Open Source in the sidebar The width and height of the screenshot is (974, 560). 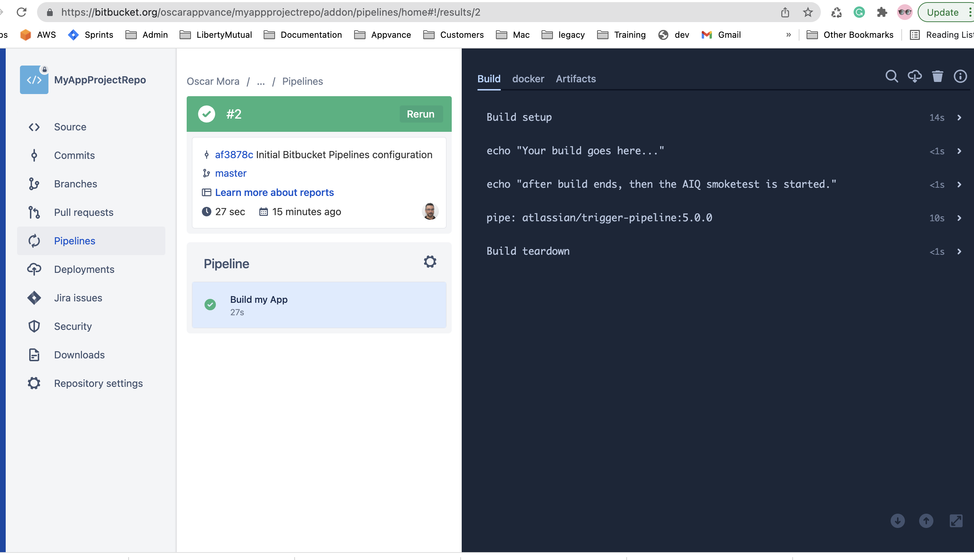point(91,127)
